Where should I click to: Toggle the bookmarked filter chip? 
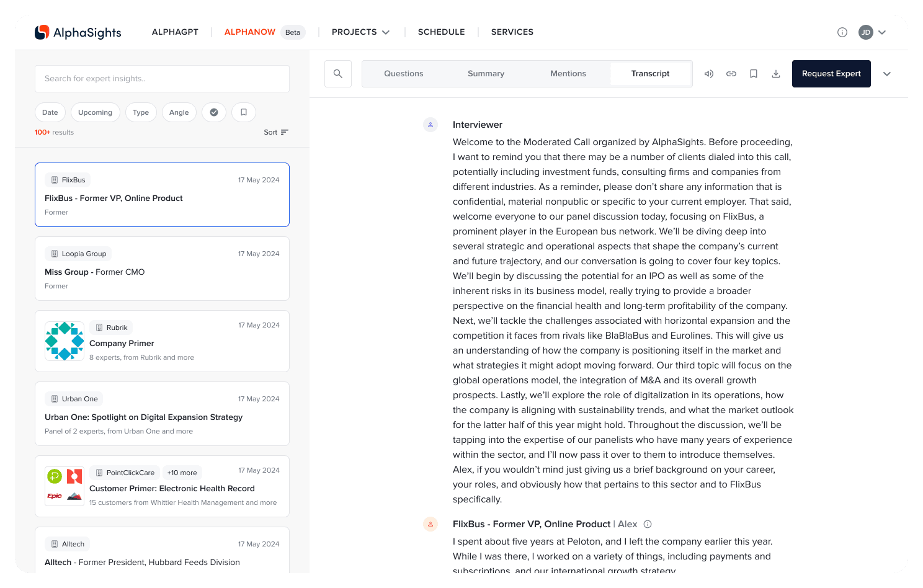coord(244,112)
